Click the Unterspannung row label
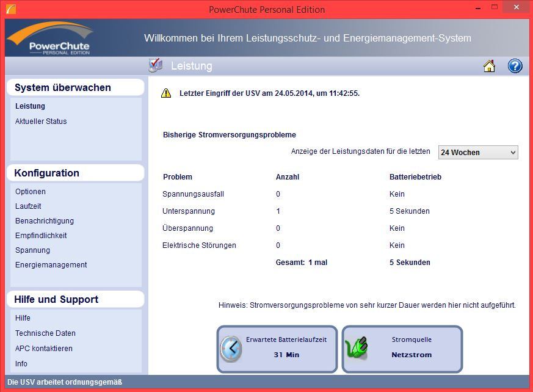Viewport: 533px width, 392px height. (x=188, y=211)
